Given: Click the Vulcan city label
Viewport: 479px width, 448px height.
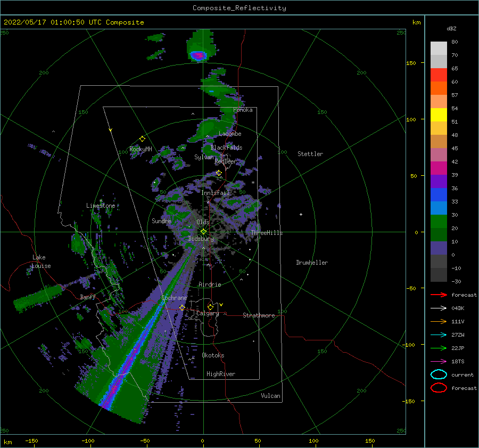Looking at the screenshot, I should pyautogui.click(x=271, y=396).
